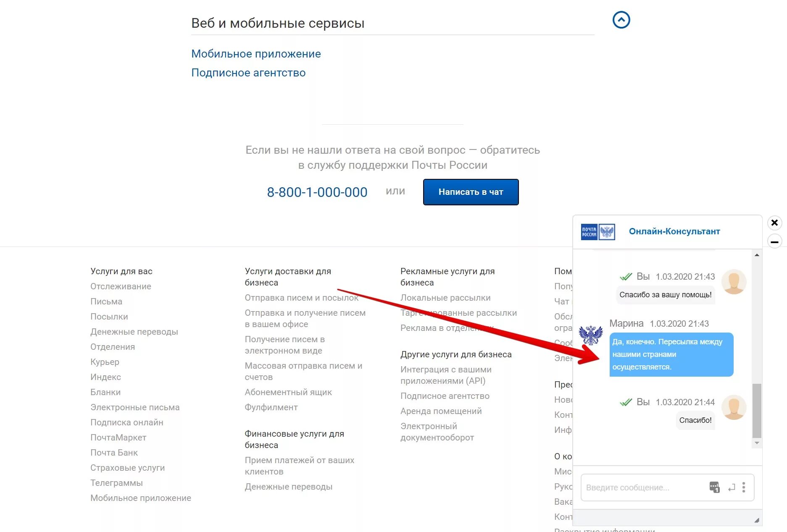Viewport: 787px width, 532px height.
Task: Open Аренда помещений link
Action: click(x=441, y=411)
